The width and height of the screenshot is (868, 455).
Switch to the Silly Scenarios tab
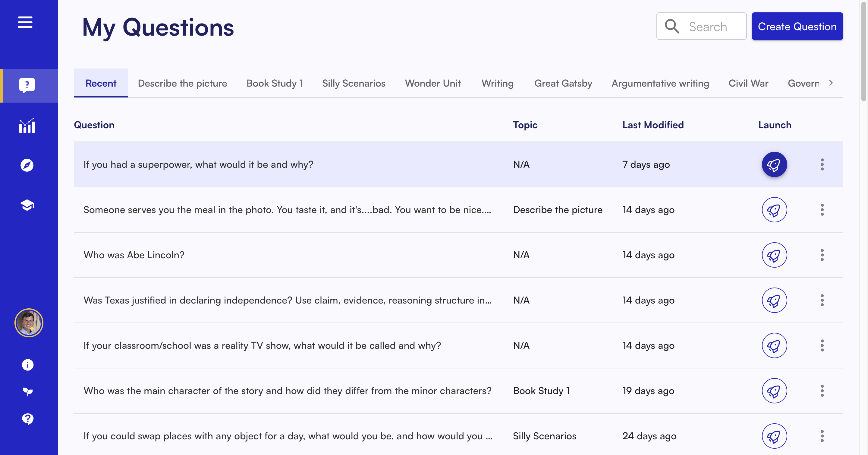(x=354, y=83)
